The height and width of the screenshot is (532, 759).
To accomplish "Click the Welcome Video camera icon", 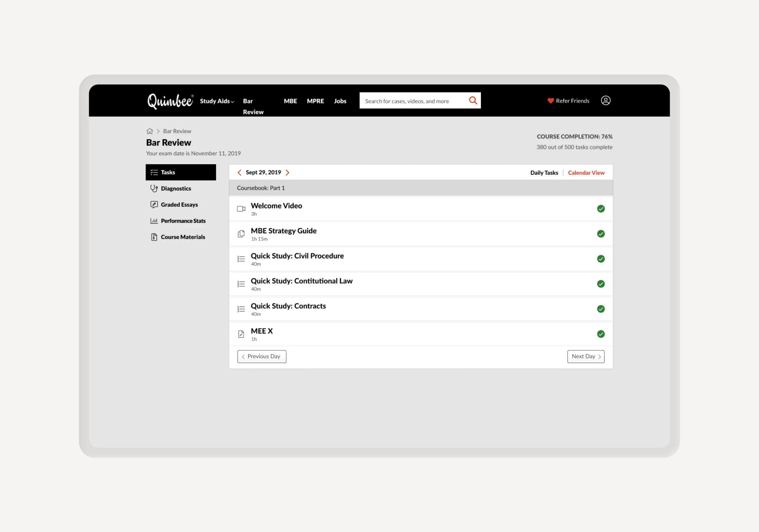I will (x=241, y=209).
